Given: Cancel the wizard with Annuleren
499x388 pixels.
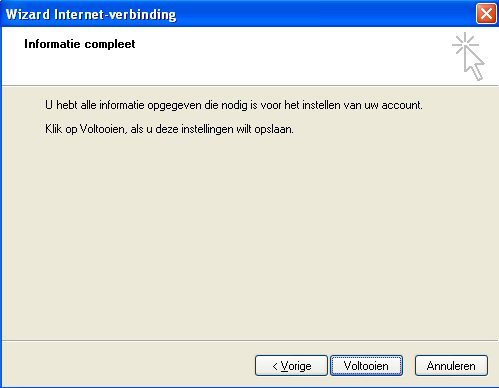Looking at the screenshot, I should [451, 366].
